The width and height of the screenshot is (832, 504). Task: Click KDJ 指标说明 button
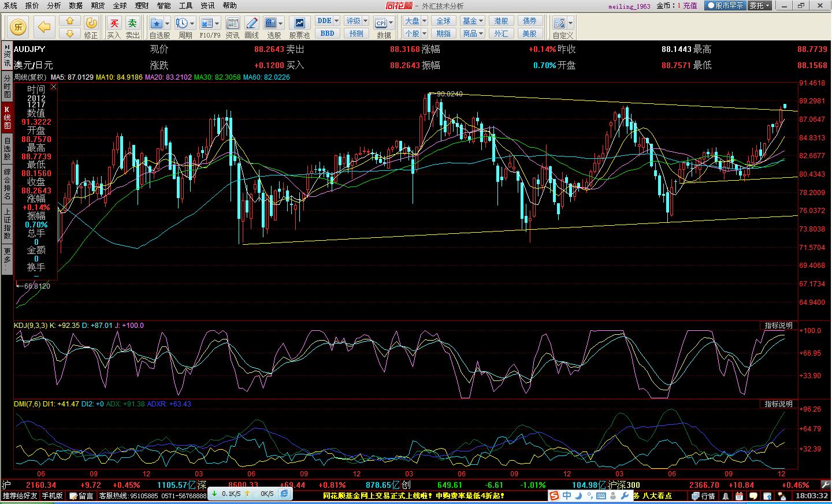click(778, 326)
